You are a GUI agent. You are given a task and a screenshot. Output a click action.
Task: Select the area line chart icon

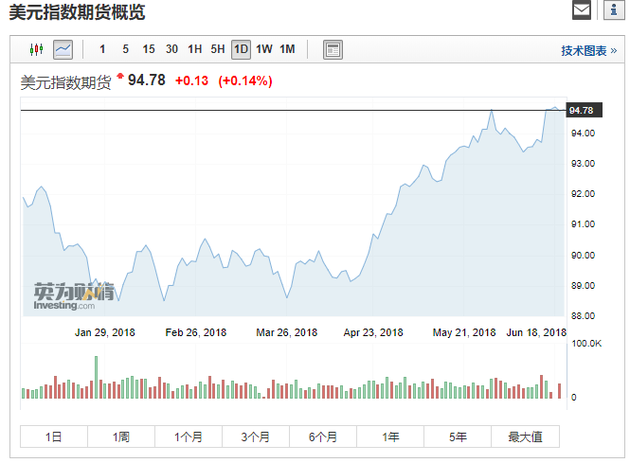click(x=63, y=49)
